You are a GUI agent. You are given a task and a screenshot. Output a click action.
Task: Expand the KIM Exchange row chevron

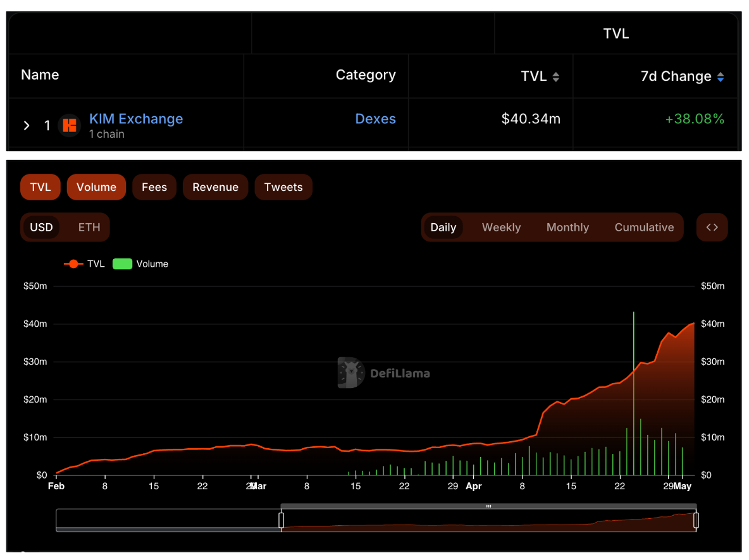(27, 126)
